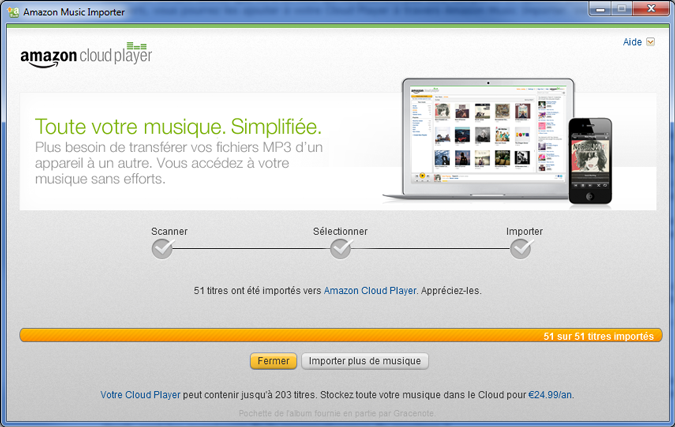Click Importer plus de musique button
The image size is (675, 427).
click(x=365, y=361)
